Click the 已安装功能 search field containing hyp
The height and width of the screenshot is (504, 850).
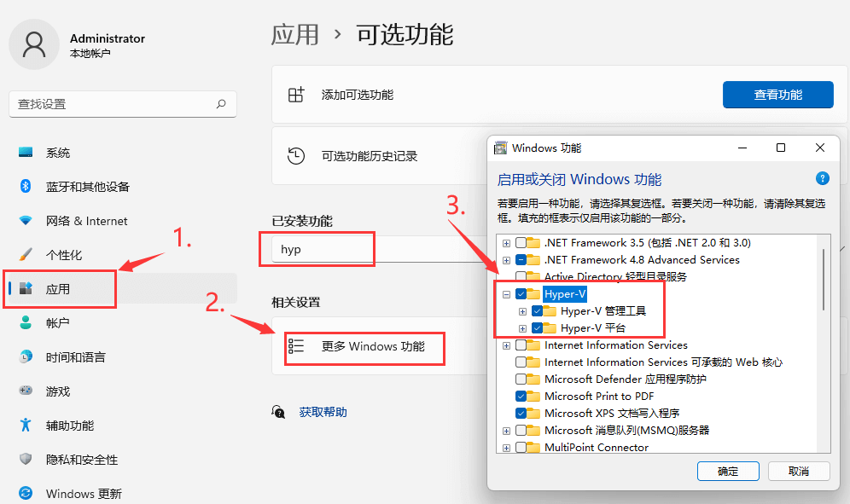[317, 250]
